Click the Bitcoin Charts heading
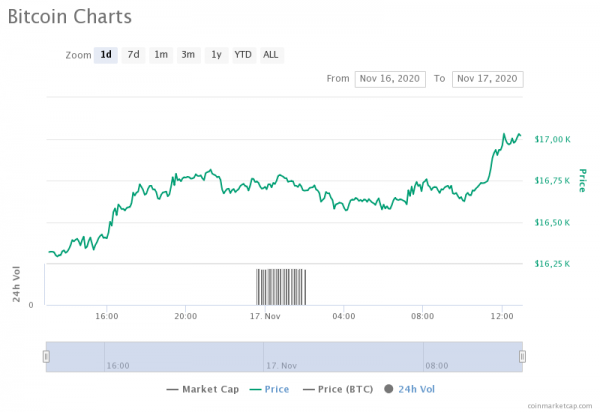This screenshot has height=412, width=600. tap(70, 17)
